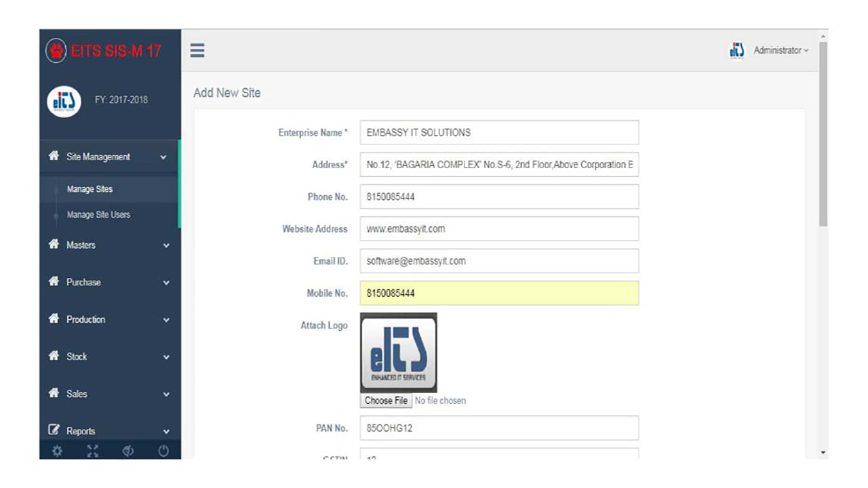Image resolution: width=868 pixels, height=488 pixels.
Task: Click the fullscreen arrows icon in sidebar footer
Action: [92, 451]
